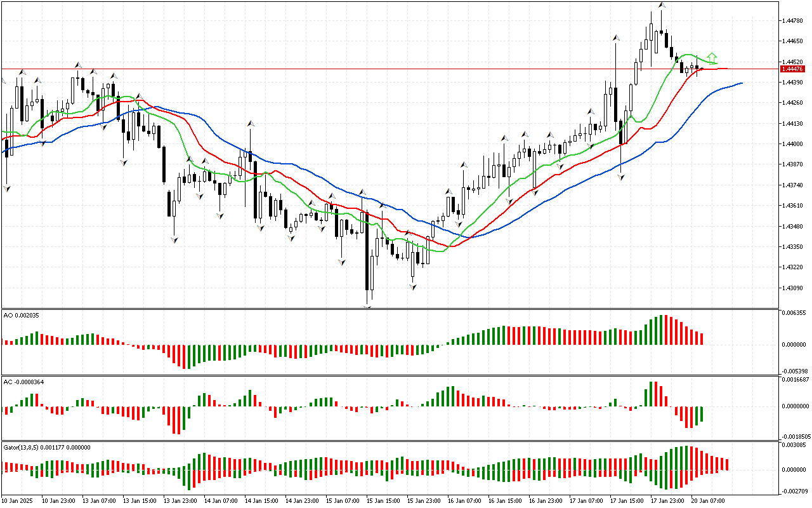Click the '20 Jan 07:00' time label
Viewport: 812px width, 508px height.
click(x=708, y=501)
